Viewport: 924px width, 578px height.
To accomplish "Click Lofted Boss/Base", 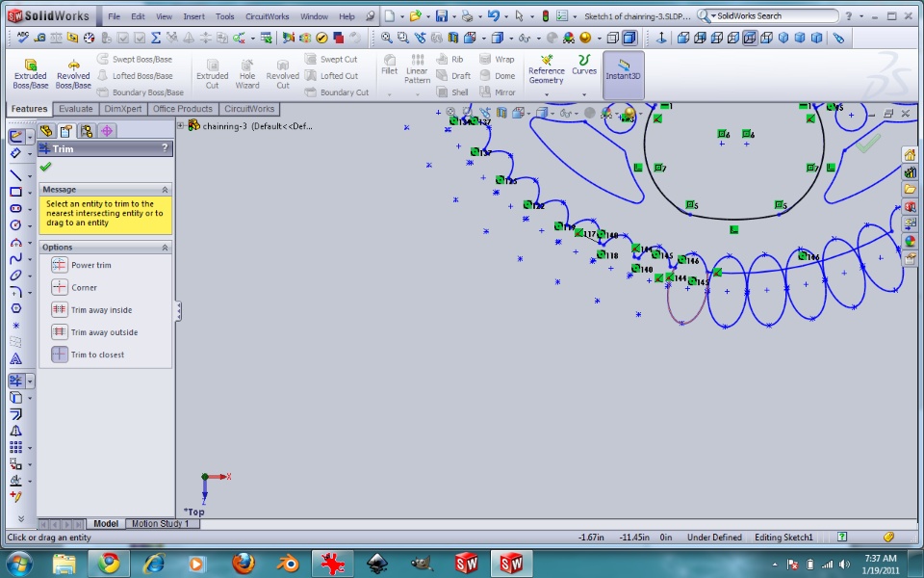I will click(135, 75).
